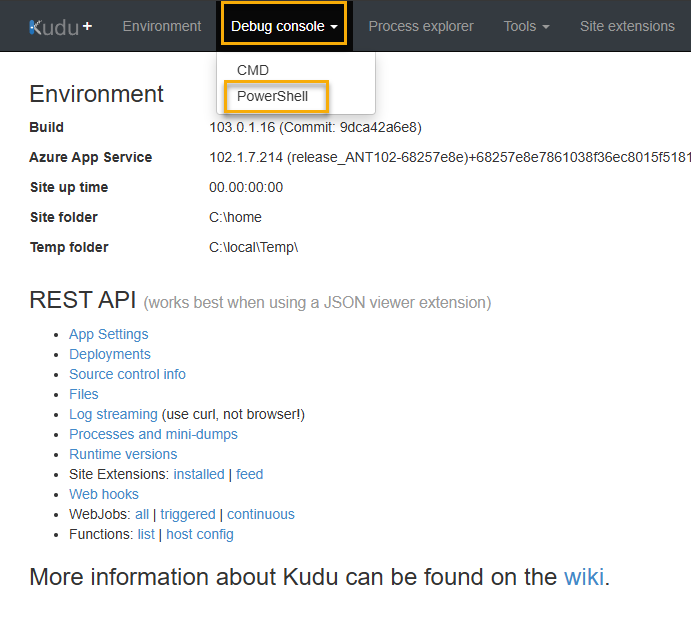Open the Web hooks link
This screenshot has height=620, width=691.
click(104, 494)
